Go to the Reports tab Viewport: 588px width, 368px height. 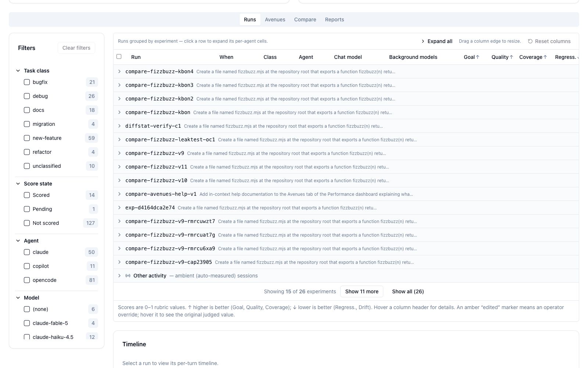(x=334, y=20)
